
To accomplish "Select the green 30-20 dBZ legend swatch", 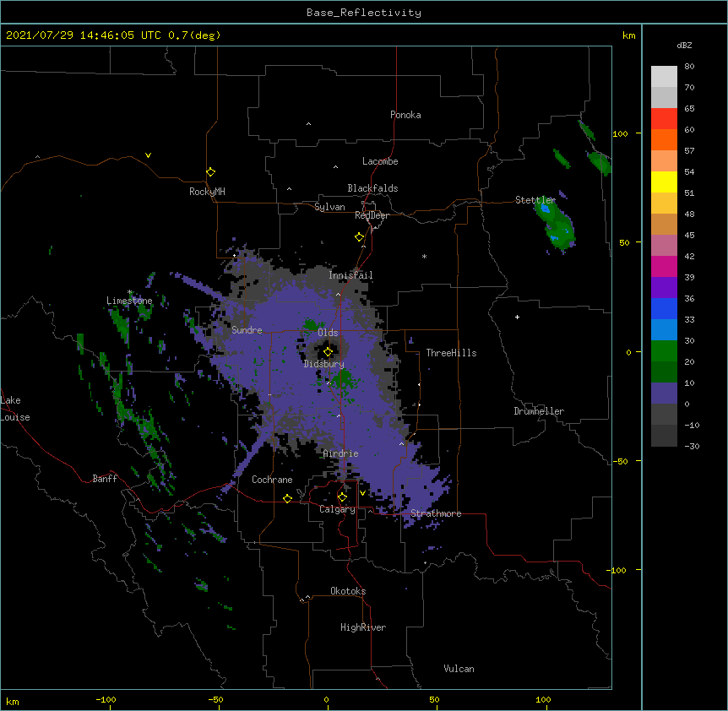I will (664, 351).
